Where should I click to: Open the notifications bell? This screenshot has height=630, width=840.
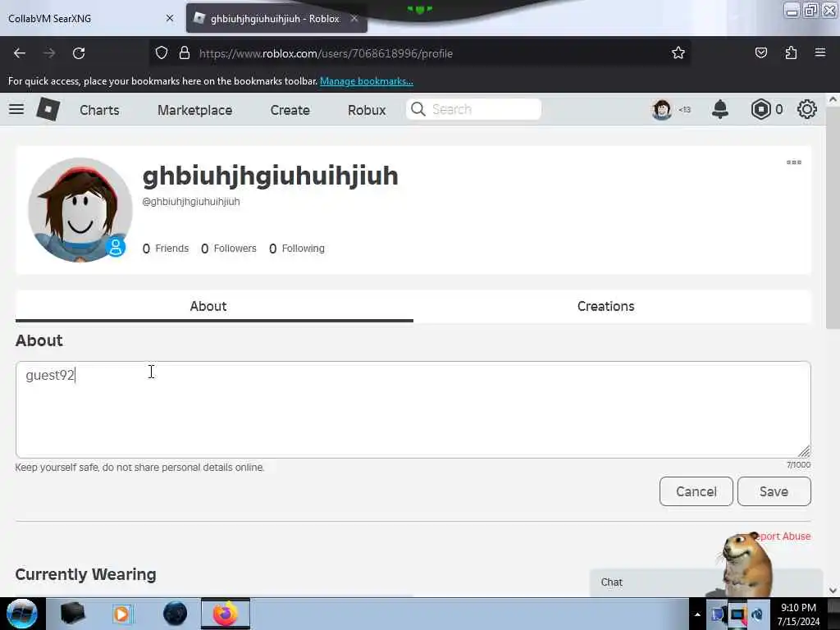(x=720, y=109)
